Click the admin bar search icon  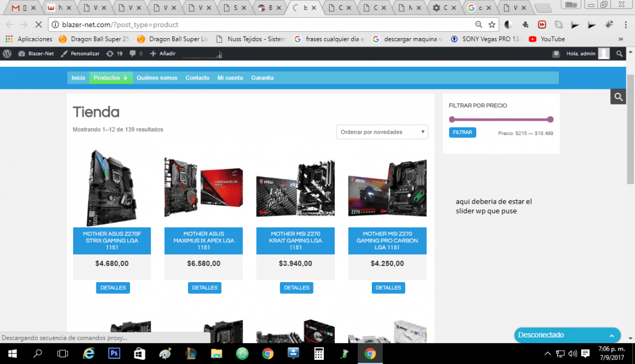[x=619, y=54]
